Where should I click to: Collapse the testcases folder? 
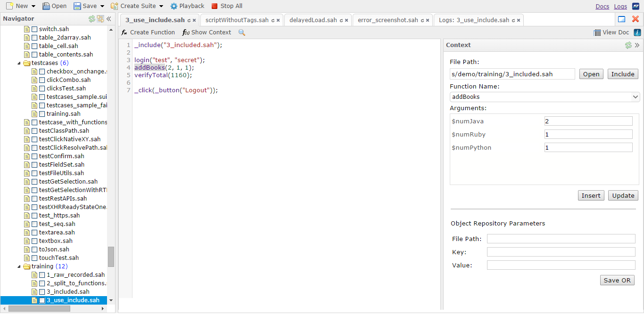click(19, 63)
